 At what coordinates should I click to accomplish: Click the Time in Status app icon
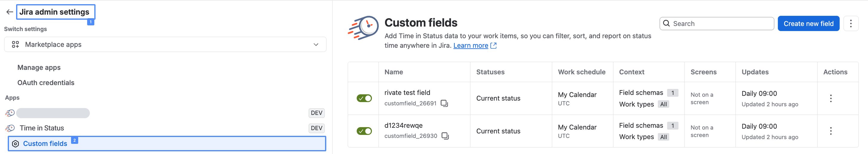coord(10,128)
